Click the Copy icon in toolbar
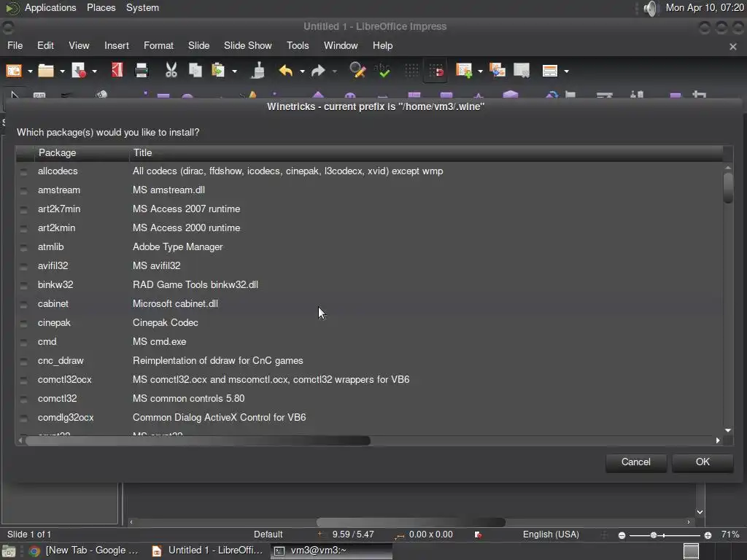This screenshot has width=747, height=560. [x=196, y=71]
